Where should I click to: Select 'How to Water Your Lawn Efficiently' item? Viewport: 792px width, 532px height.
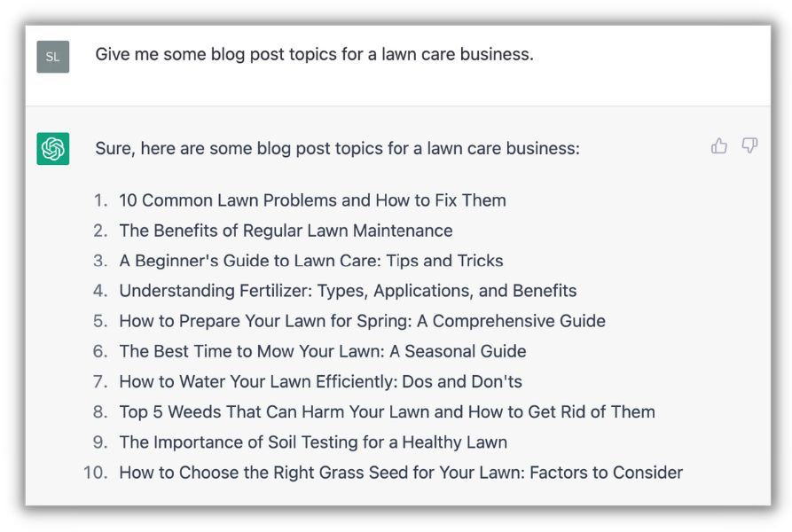[x=320, y=381]
